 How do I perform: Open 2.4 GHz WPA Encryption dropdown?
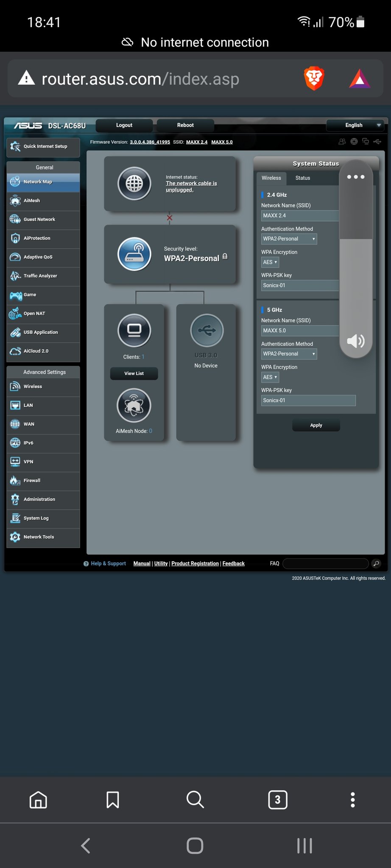point(270,262)
